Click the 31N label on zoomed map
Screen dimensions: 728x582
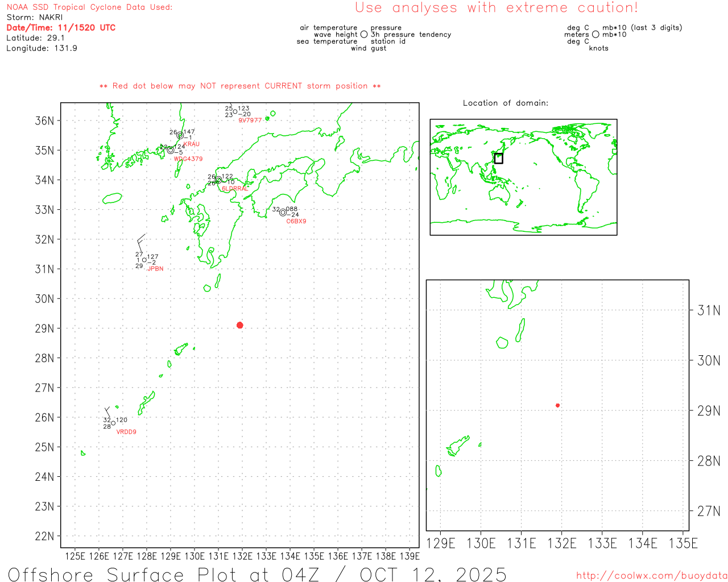pyautogui.click(x=709, y=310)
